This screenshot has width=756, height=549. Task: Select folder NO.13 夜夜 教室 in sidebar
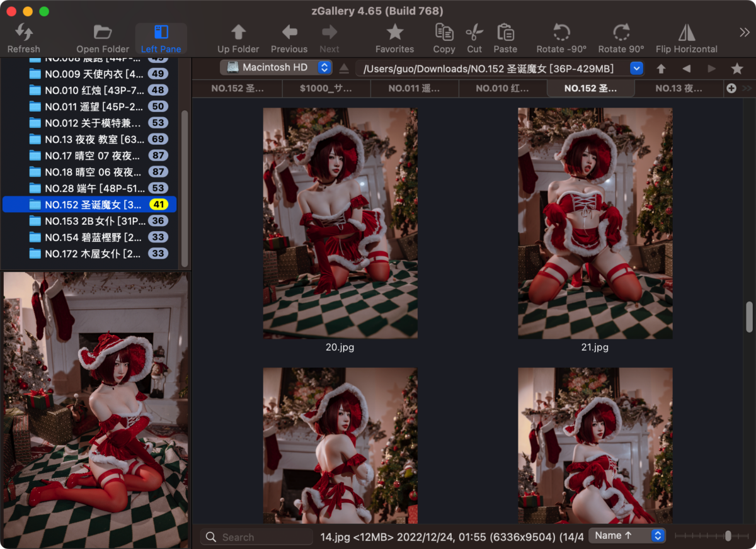(x=89, y=139)
